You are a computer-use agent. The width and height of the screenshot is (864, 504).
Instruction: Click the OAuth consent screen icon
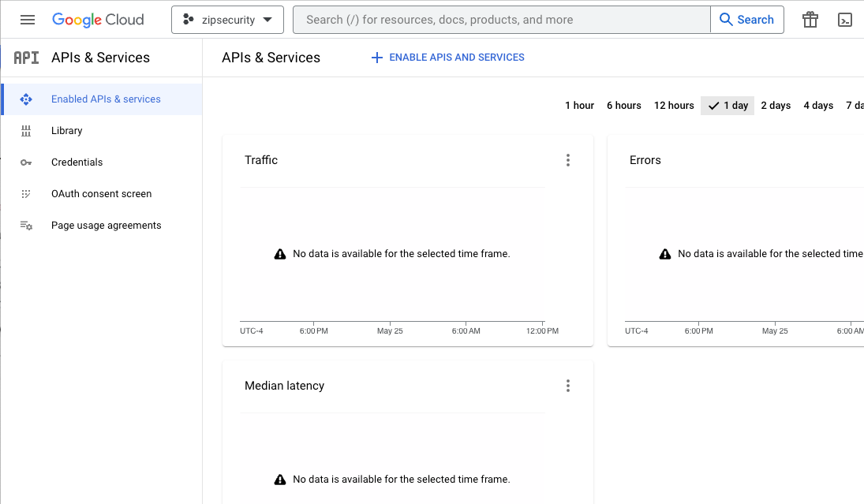pos(26,194)
